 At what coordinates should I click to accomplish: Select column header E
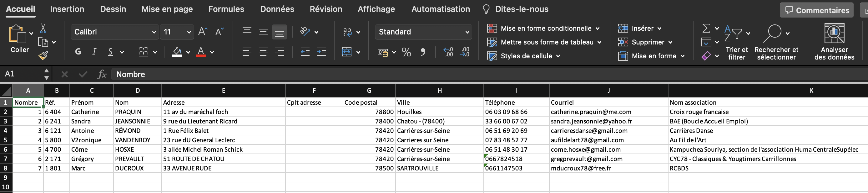(223, 91)
